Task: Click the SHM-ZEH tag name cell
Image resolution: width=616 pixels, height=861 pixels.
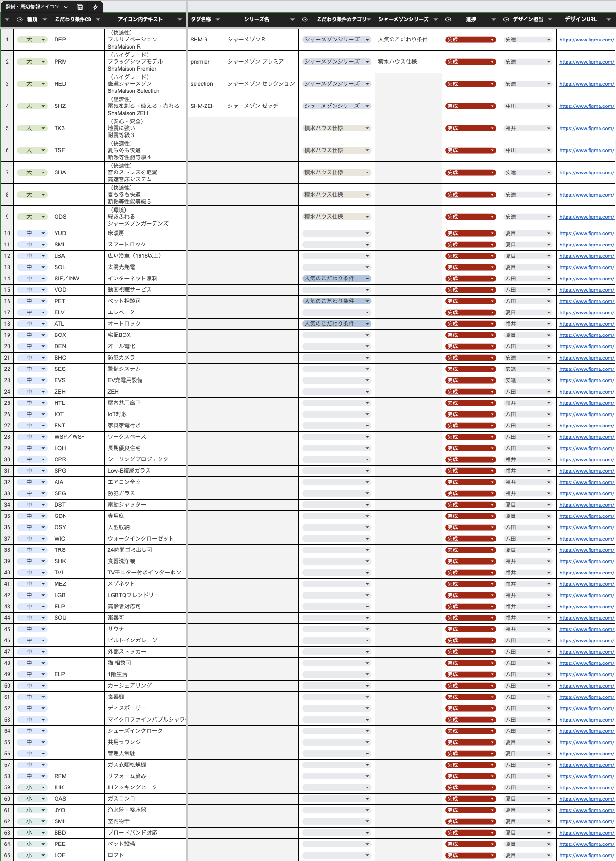Action: 205,106
